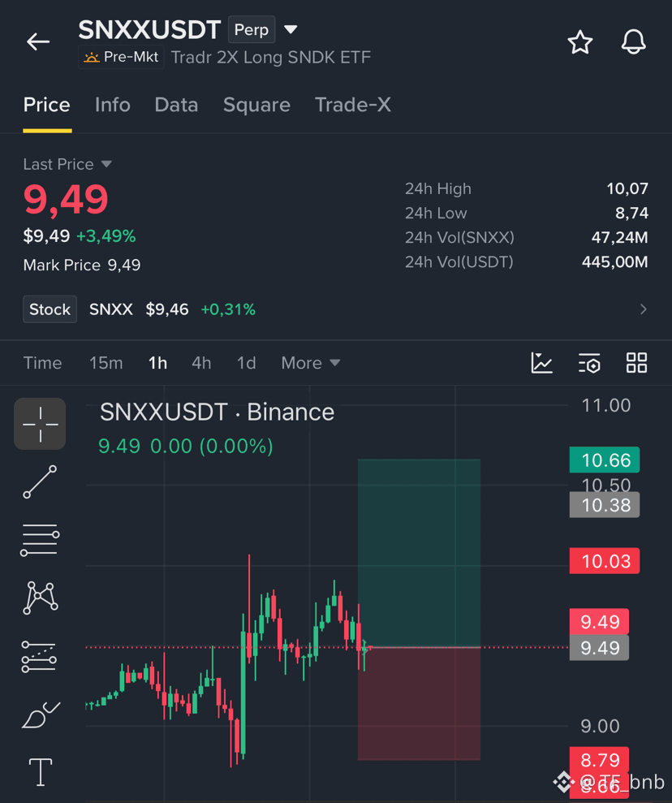The height and width of the screenshot is (803, 672).
Task: Switch to the Price tab
Action: click(x=46, y=105)
